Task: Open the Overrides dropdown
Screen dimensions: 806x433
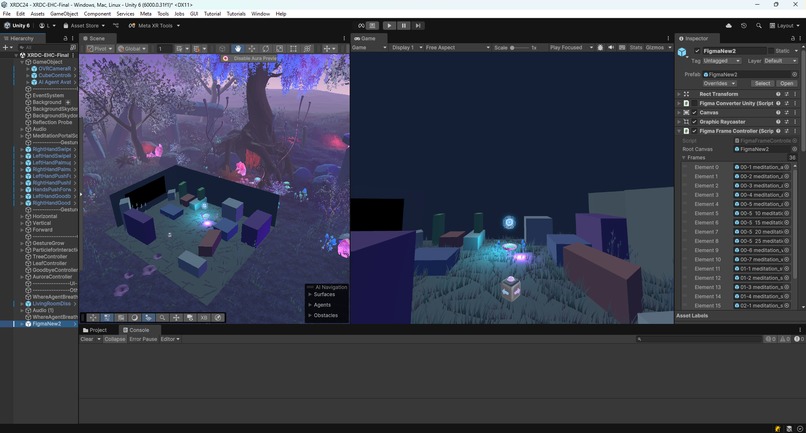Action: click(719, 83)
